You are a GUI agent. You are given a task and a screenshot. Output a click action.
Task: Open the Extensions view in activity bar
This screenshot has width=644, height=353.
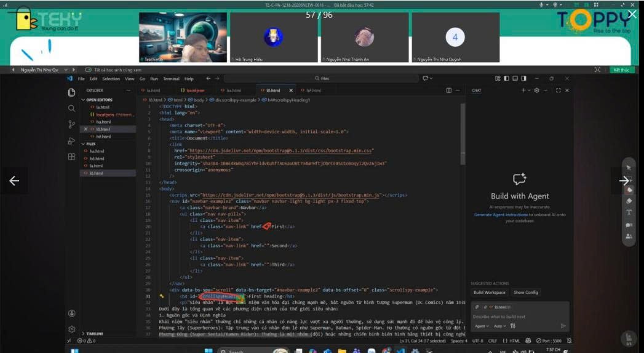pyautogui.click(x=71, y=157)
